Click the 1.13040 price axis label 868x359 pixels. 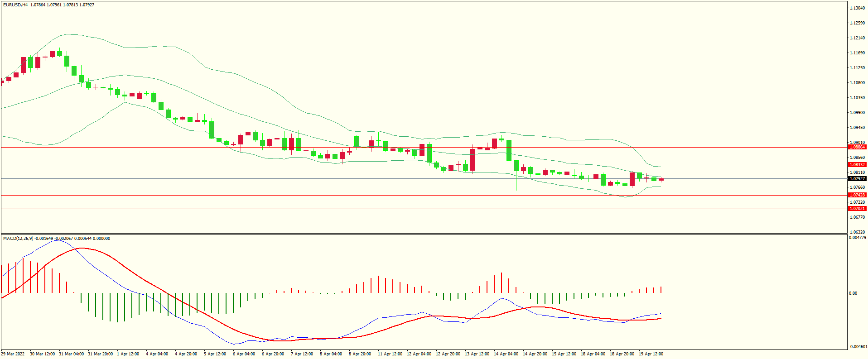click(x=858, y=8)
